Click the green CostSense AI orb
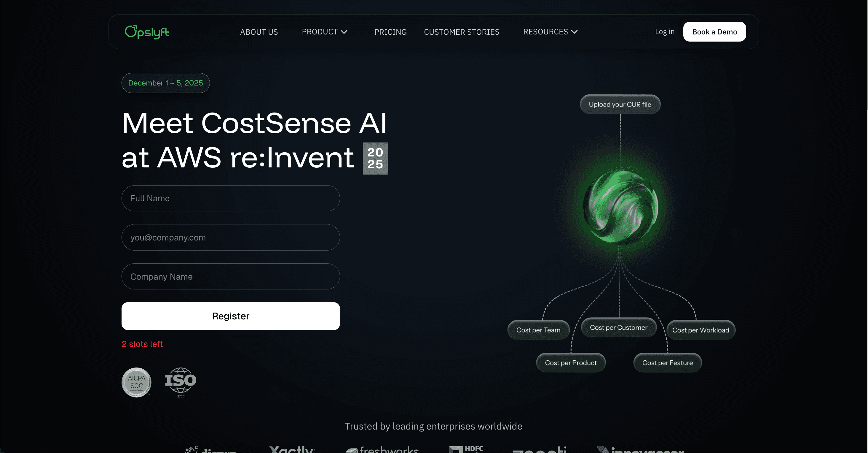Image resolution: width=868 pixels, height=453 pixels. click(620, 206)
